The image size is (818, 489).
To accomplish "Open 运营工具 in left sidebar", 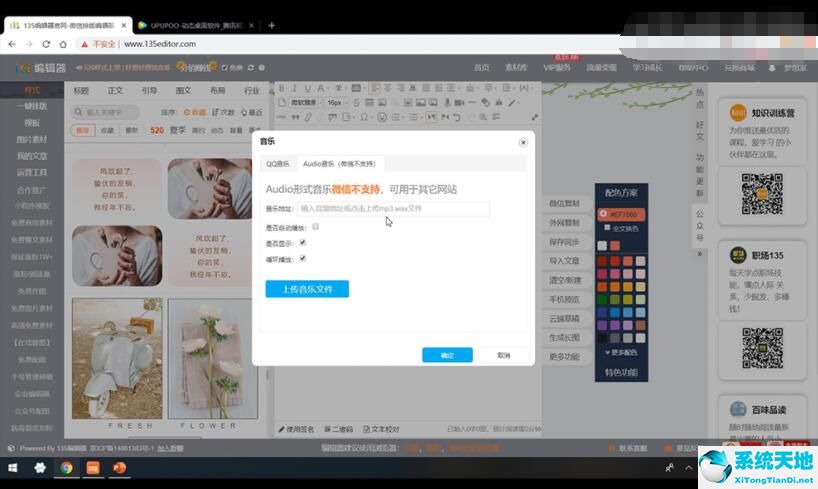I will tap(32, 173).
